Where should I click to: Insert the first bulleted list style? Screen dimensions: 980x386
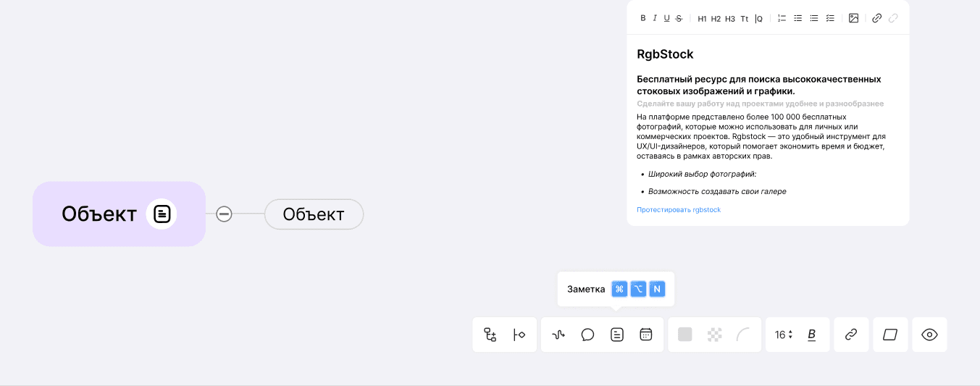point(797,18)
